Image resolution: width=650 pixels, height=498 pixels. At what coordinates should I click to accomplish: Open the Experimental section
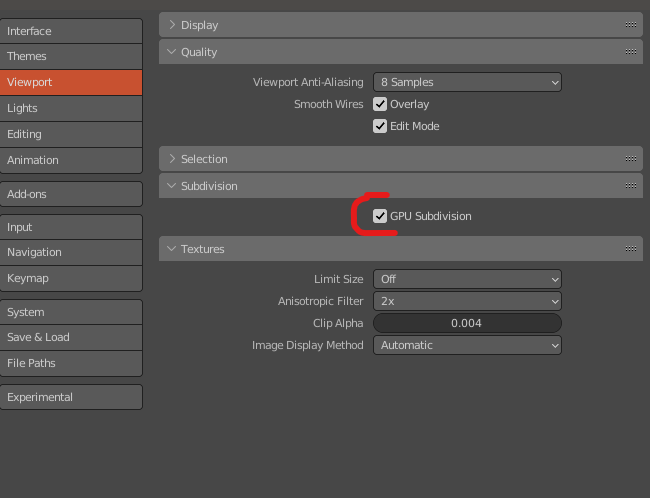pyautogui.click(x=71, y=397)
